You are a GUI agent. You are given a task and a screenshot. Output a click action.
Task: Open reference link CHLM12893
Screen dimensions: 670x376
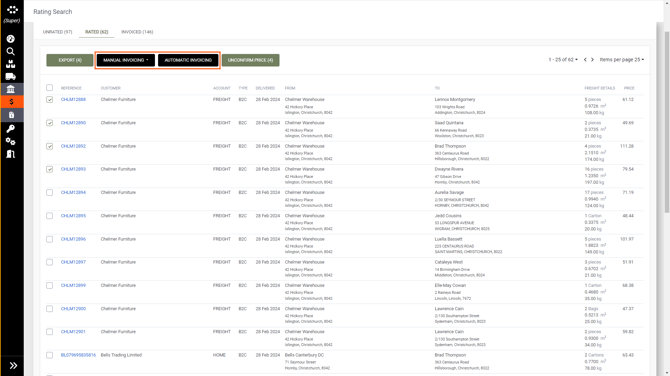(x=73, y=169)
